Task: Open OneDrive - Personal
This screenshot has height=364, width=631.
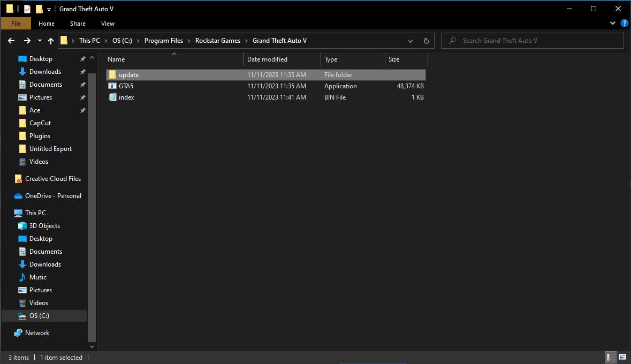Action: coord(53,196)
